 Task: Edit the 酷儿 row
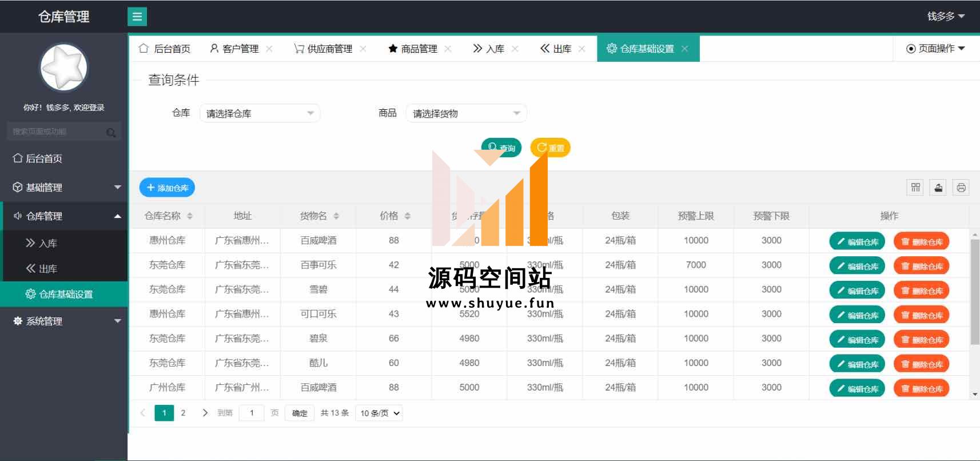coord(857,364)
